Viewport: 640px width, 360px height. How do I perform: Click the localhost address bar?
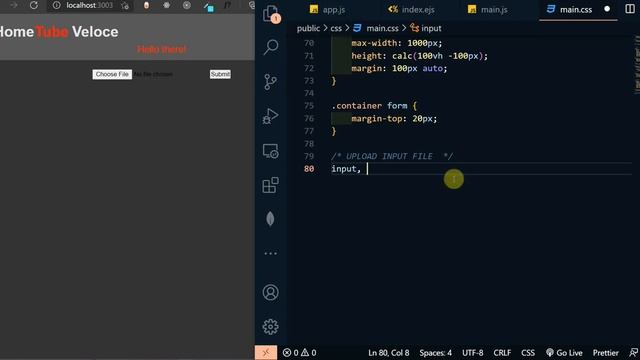(89, 5)
